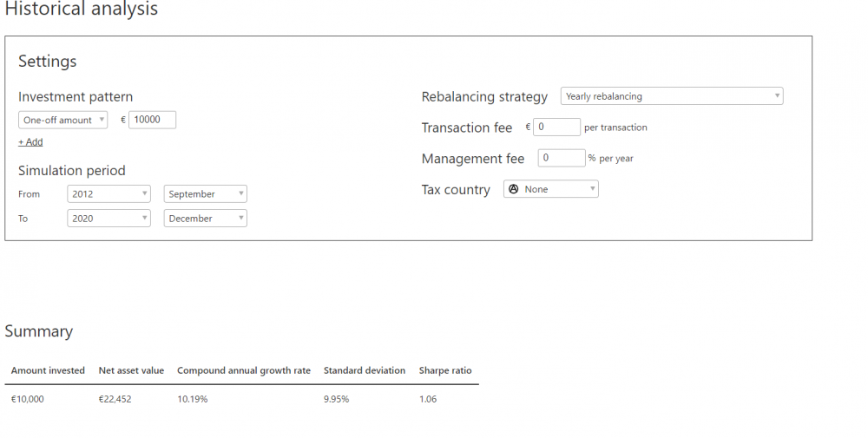The height and width of the screenshot is (438, 868).
Task: Click the 1.06 Sharpe ratio value
Action: [429, 399]
